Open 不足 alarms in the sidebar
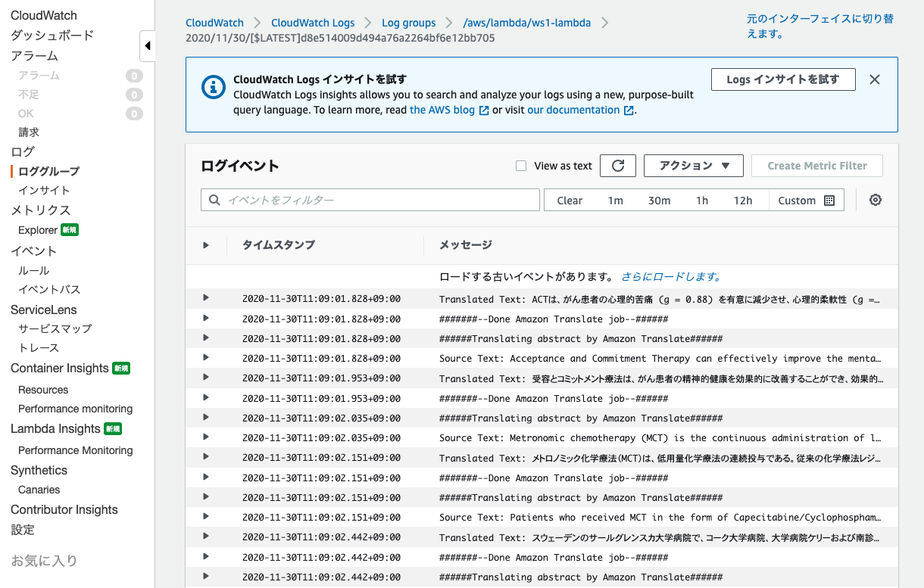This screenshot has height=588, width=924. (x=29, y=95)
